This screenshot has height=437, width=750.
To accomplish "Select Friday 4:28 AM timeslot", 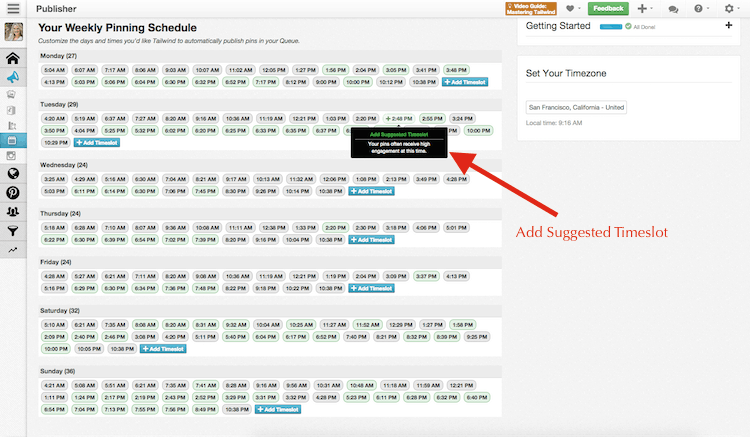I will 55,276.
